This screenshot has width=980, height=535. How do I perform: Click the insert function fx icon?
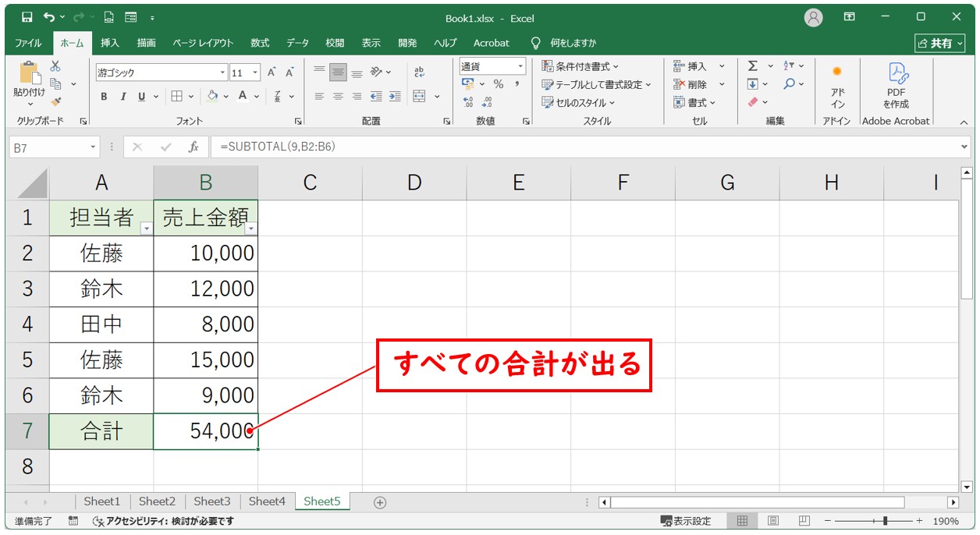click(193, 147)
